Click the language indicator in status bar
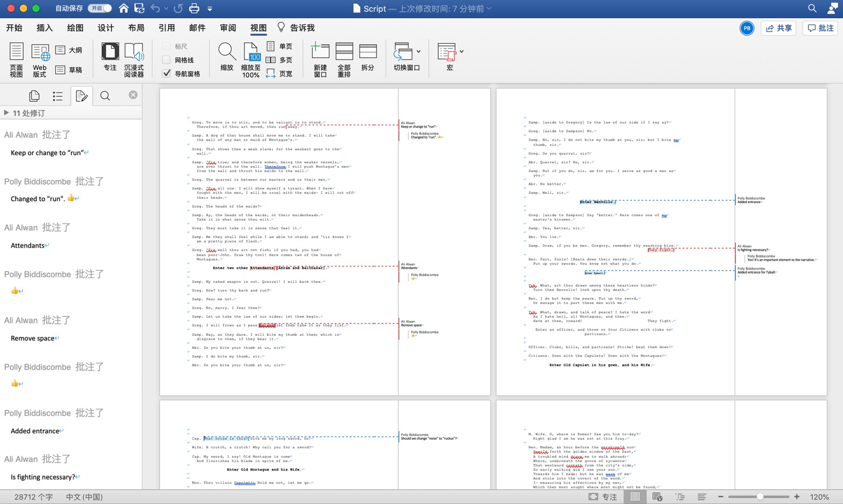843x504 pixels. (84, 497)
